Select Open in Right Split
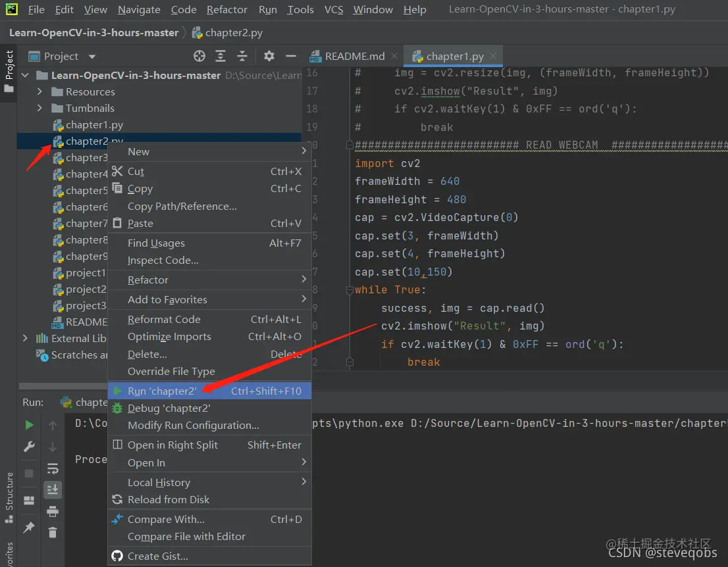The image size is (728, 567). 209,445
